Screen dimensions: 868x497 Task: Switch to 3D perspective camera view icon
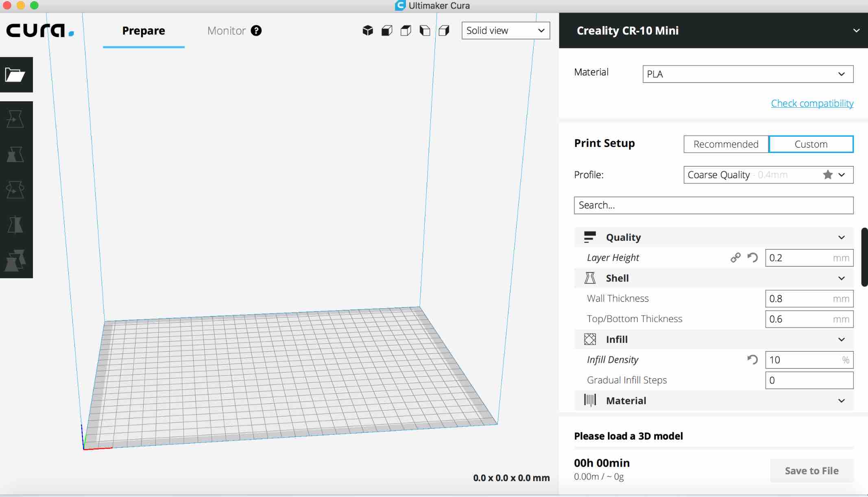coord(368,31)
